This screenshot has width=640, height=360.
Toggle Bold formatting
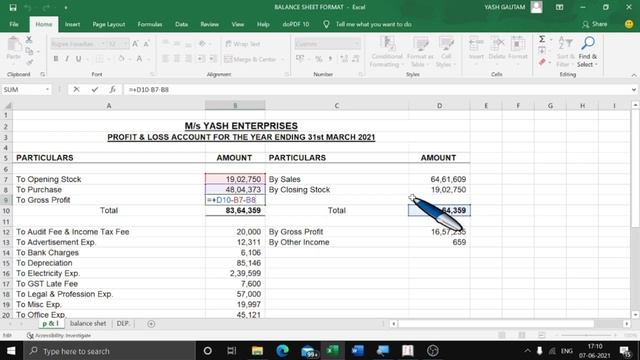click(56, 59)
